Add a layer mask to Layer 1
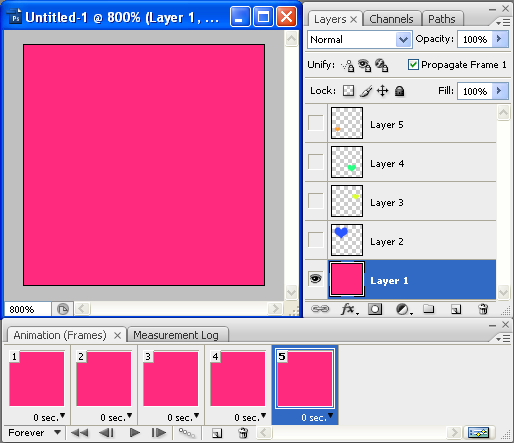Viewport: 514px width, 443px height. pyautogui.click(x=375, y=309)
